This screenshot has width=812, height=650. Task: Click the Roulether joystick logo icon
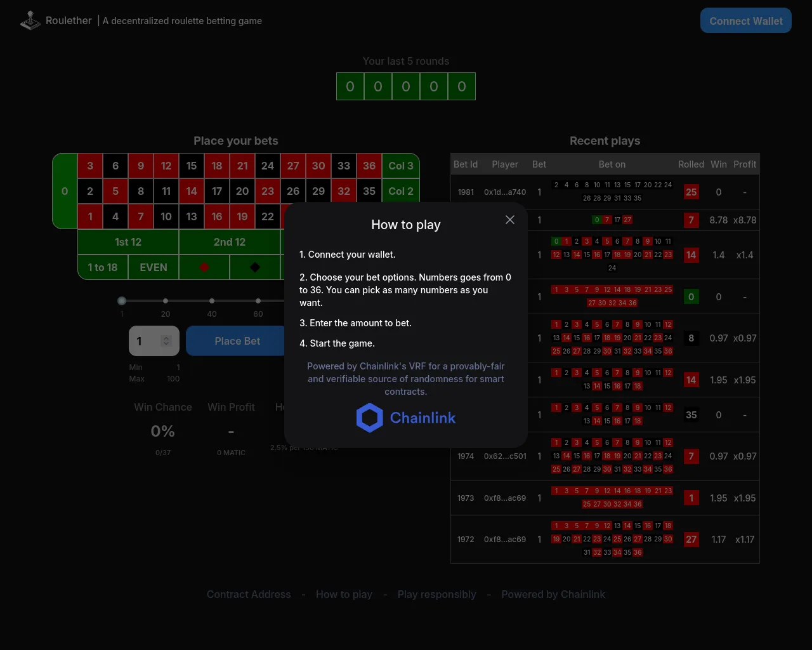pyautogui.click(x=30, y=20)
